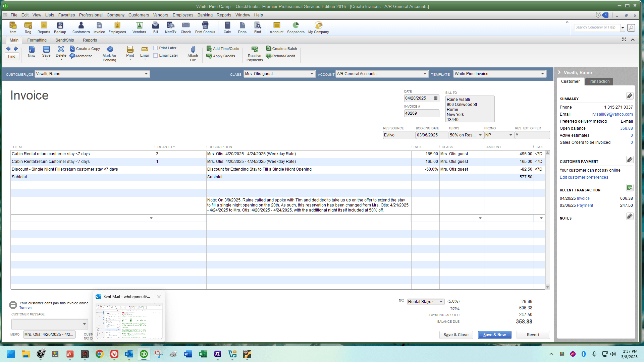Expand the Promo dropdown
This screenshot has height=362, width=644.
[511, 135]
